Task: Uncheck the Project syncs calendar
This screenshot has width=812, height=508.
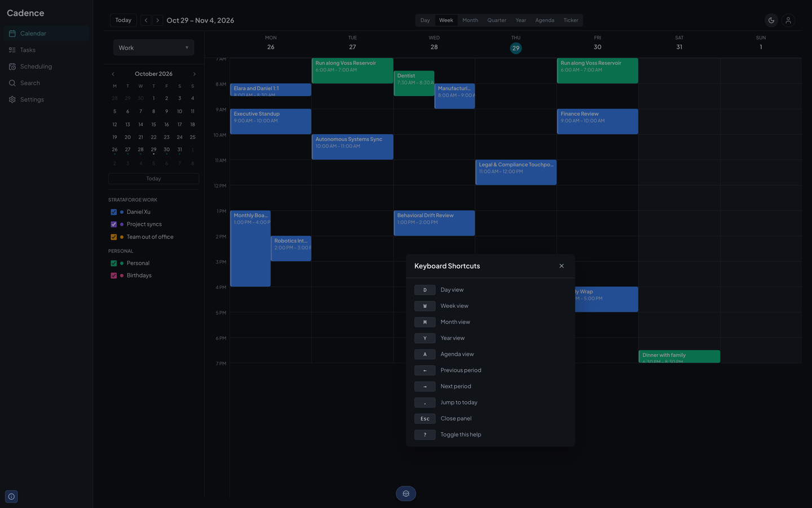Action: (x=114, y=225)
